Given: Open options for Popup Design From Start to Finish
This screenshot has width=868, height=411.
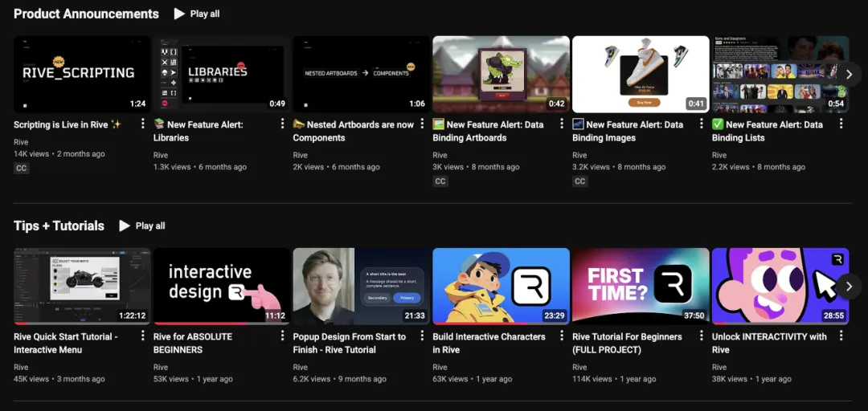Looking at the screenshot, I should pos(423,336).
